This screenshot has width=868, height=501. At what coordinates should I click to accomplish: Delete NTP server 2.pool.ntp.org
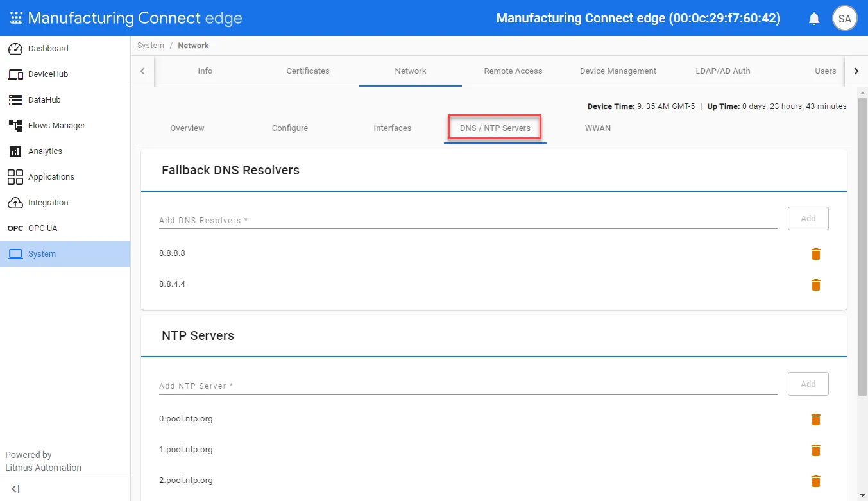tap(816, 481)
